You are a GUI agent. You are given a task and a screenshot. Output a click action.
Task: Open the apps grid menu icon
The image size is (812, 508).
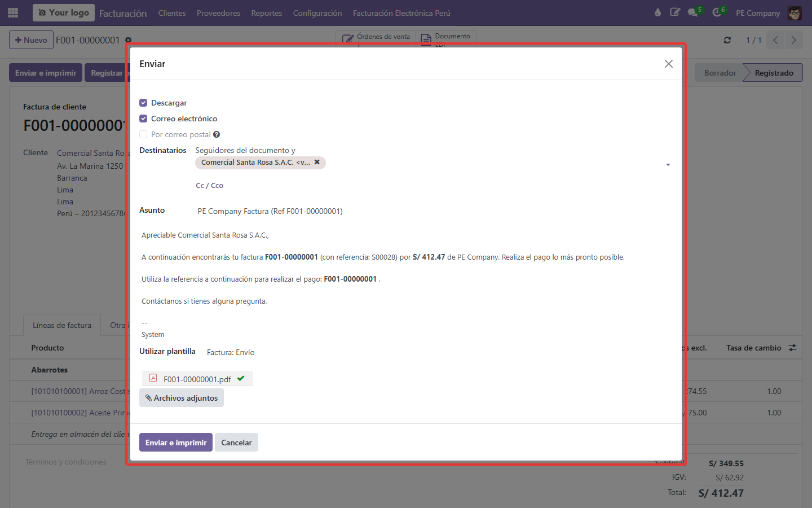(13, 12)
